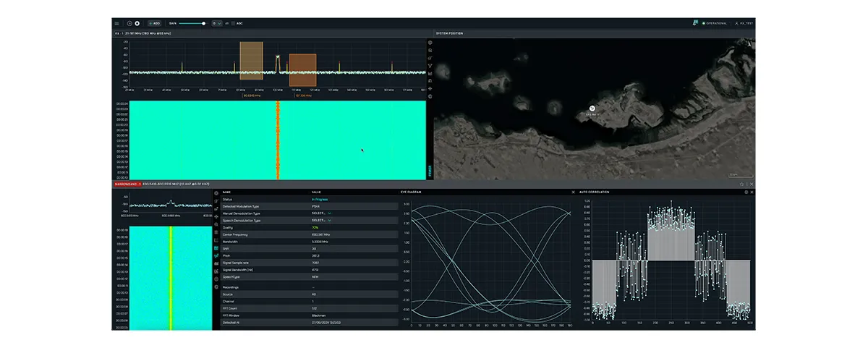Click the 107.306 MHz frequency label
Image resolution: width=868 pixels, height=348 pixels.
pyautogui.click(x=302, y=95)
